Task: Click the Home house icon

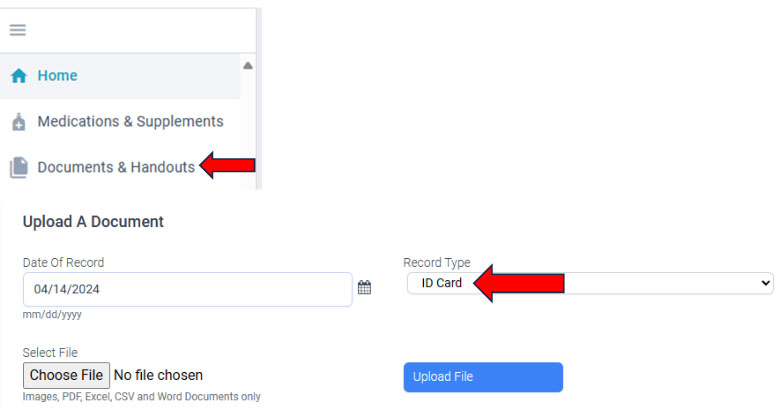Action: click(18, 76)
